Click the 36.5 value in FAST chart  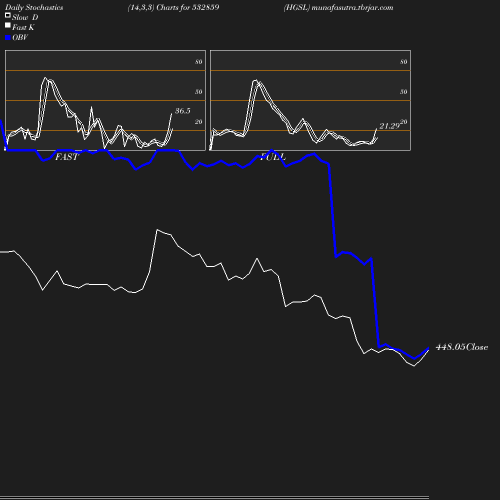pyautogui.click(x=183, y=111)
